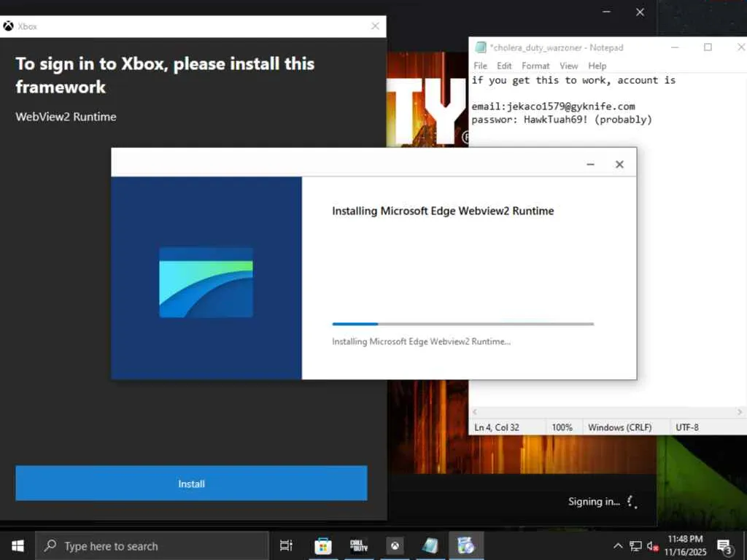747x560 pixels.
Task: Minimize the WebView2 installer dialog
Action: click(x=590, y=164)
